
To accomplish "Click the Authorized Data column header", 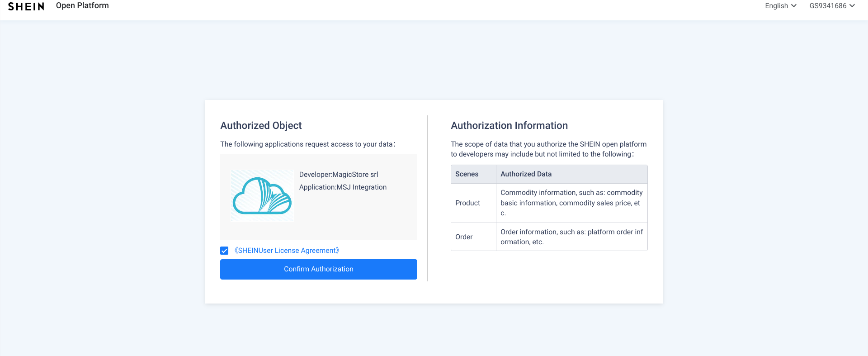I will coord(572,174).
